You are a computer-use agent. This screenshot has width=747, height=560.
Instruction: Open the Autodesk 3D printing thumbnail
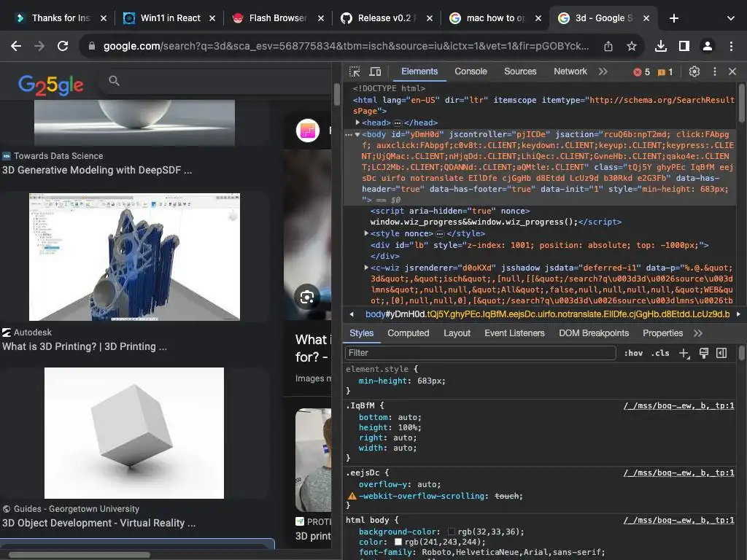pos(134,257)
